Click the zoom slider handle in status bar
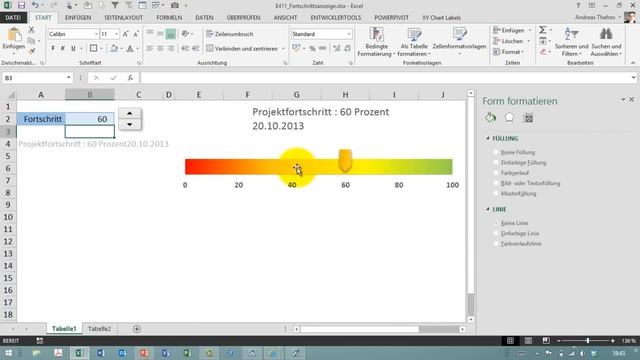Image resolution: width=640 pixels, height=360 pixels. [588, 340]
